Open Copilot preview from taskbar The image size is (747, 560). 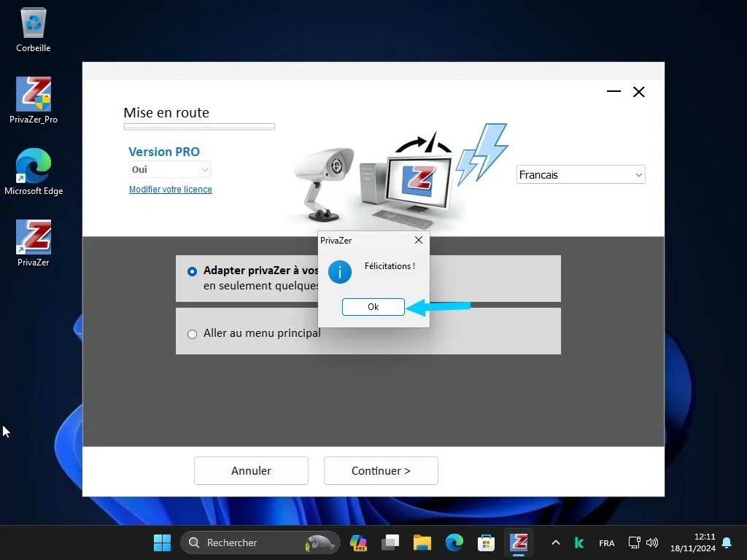click(x=358, y=542)
